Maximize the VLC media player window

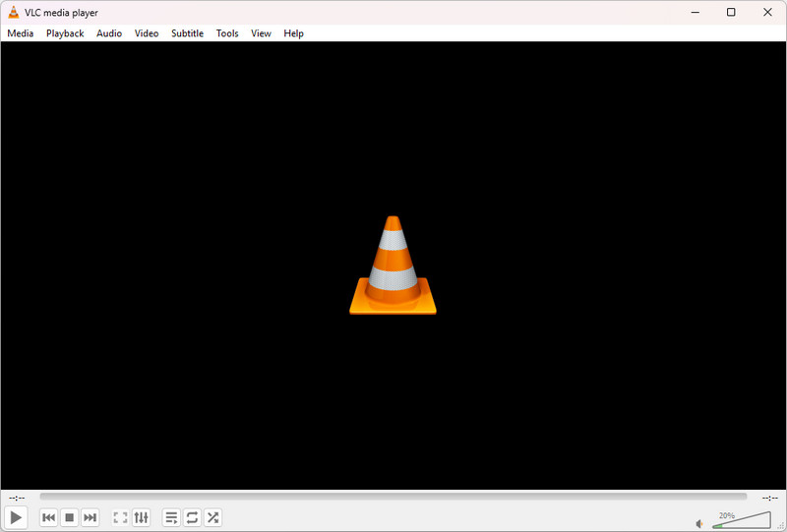pyautogui.click(x=731, y=13)
